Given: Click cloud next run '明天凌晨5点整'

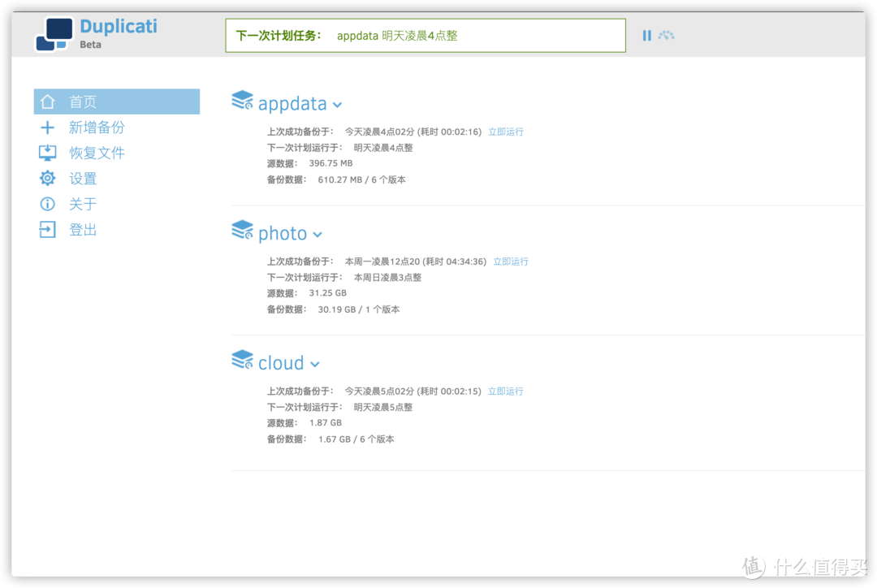Looking at the screenshot, I should click(x=383, y=407).
